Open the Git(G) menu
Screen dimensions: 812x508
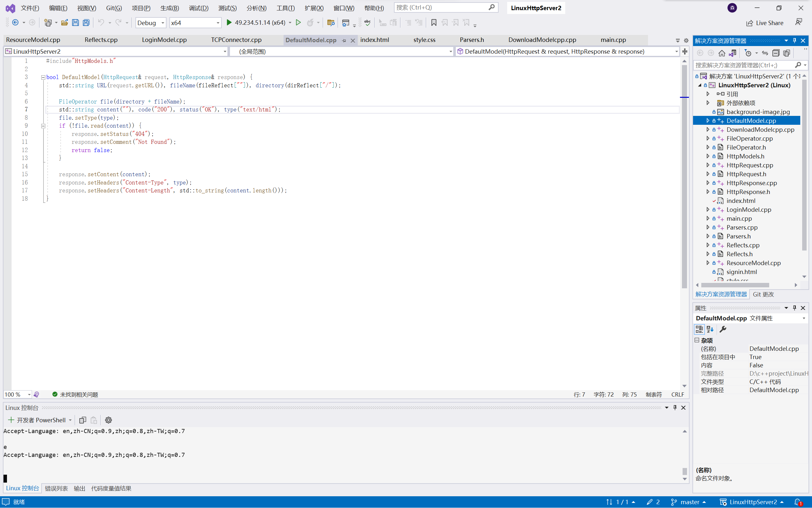[114, 8]
